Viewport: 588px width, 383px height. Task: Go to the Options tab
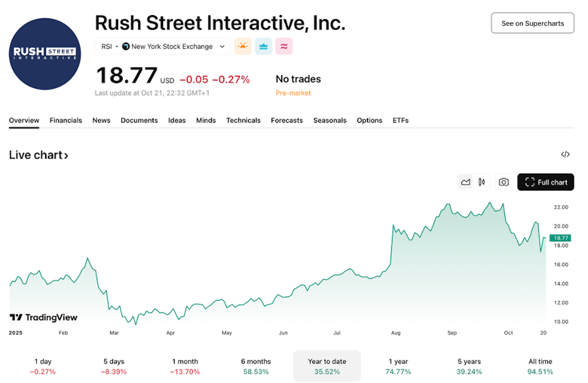[x=369, y=120]
